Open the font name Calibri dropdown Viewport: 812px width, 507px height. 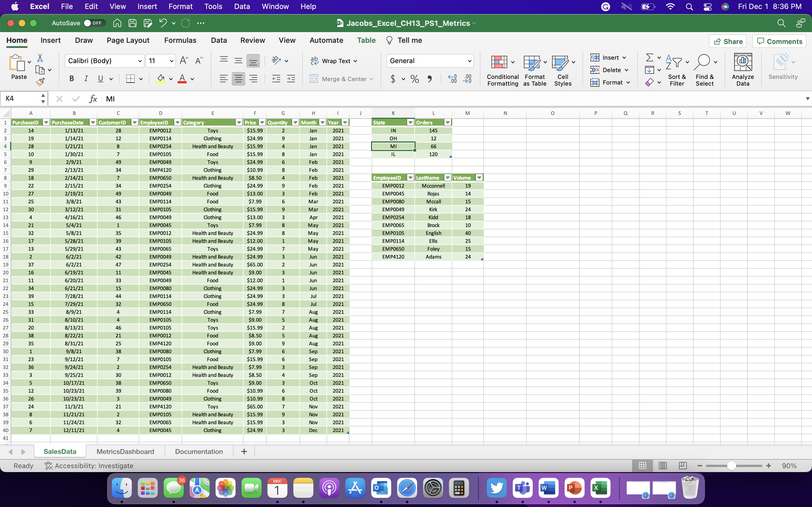pyautogui.click(x=140, y=61)
